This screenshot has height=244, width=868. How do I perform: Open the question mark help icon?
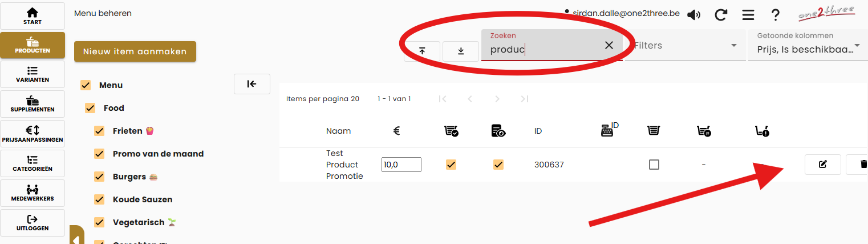point(776,15)
